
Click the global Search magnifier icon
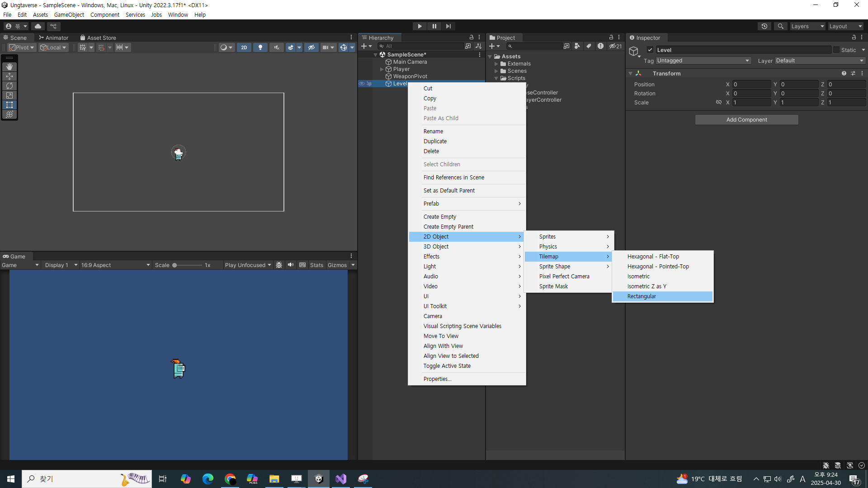point(780,26)
